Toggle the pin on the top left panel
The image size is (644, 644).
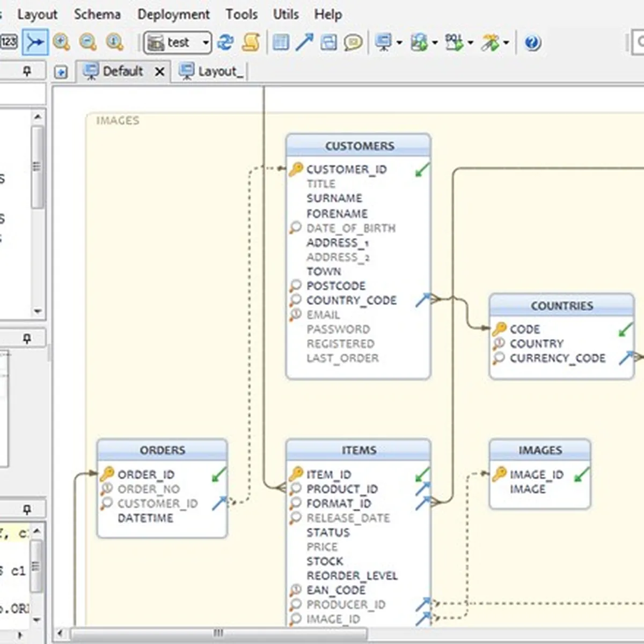27,71
